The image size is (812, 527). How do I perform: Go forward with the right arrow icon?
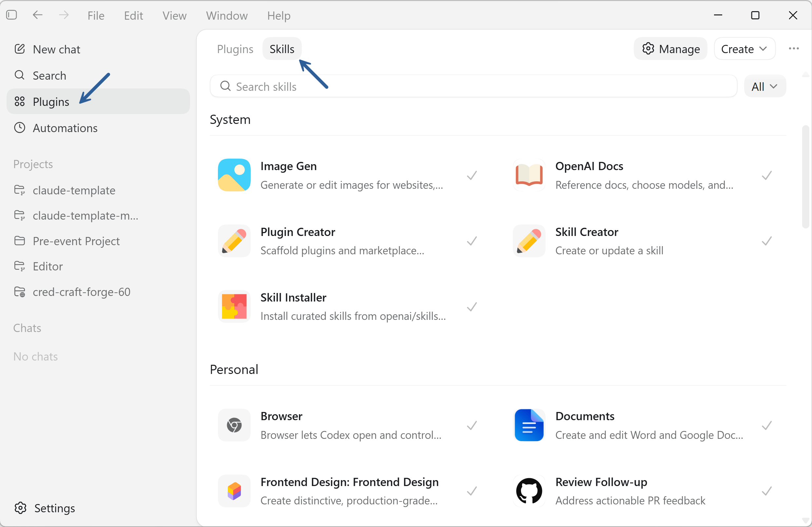pyautogui.click(x=64, y=15)
